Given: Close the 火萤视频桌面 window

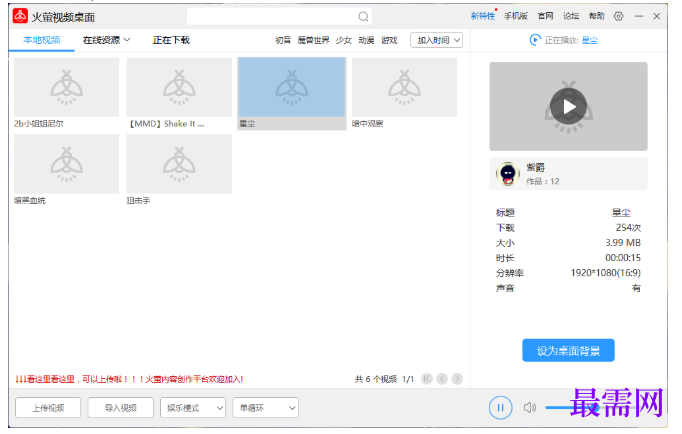Looking at the screenshot, I should click(657, 16).
